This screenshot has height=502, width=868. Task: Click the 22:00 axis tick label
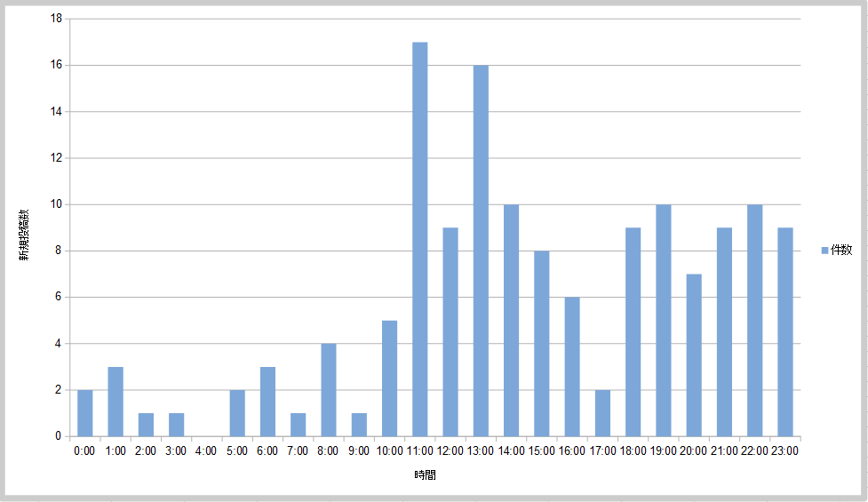tap(754, 451)
